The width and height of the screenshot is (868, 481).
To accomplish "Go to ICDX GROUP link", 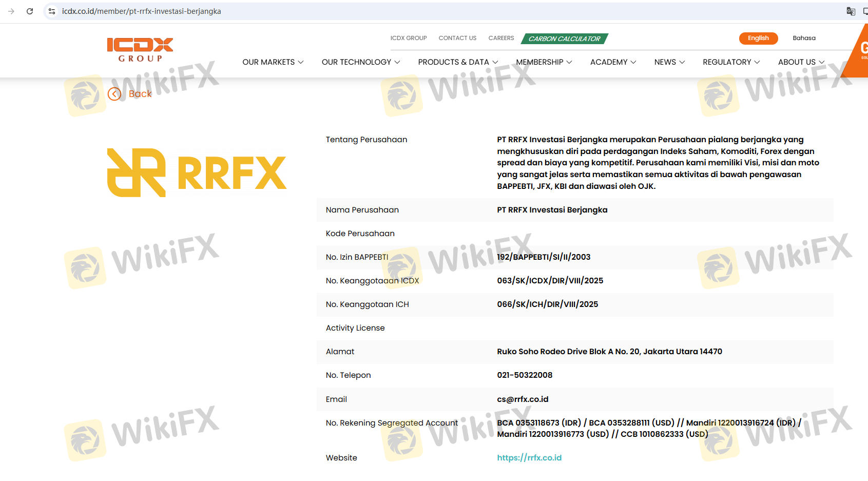I will 409,38.
